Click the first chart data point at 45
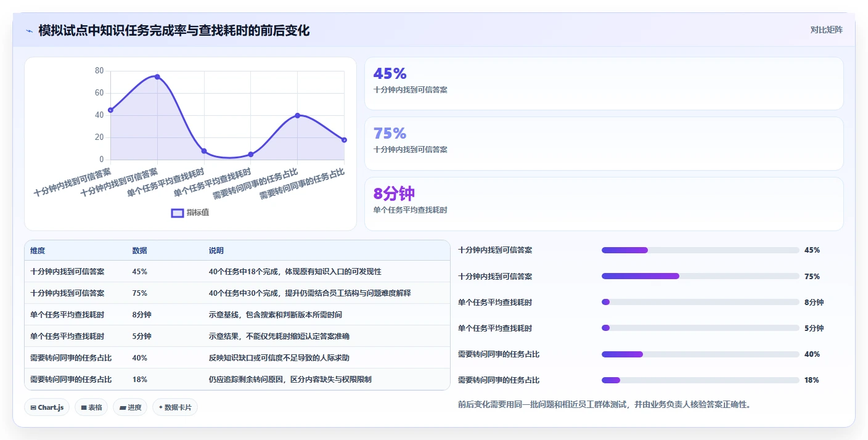The image size is (868, 440). pyautogui.click(x=110, y=110)
